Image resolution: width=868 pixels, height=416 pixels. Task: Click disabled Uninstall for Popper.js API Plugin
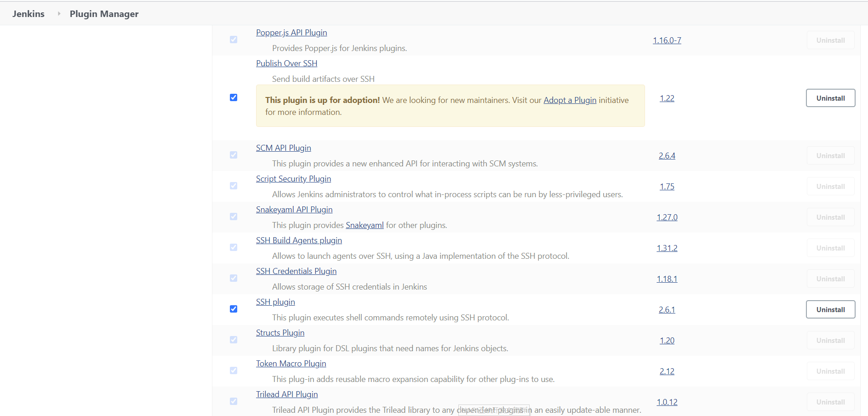pyautogui.click(x=830, y=40)
